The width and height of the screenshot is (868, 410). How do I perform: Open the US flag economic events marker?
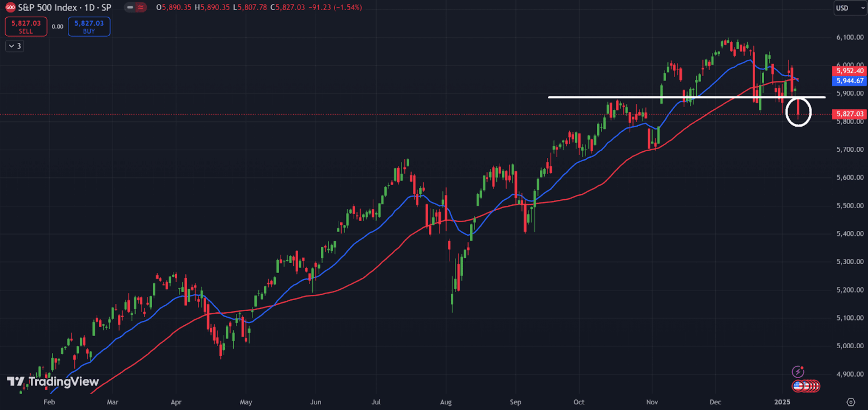(x=798, y=386)
